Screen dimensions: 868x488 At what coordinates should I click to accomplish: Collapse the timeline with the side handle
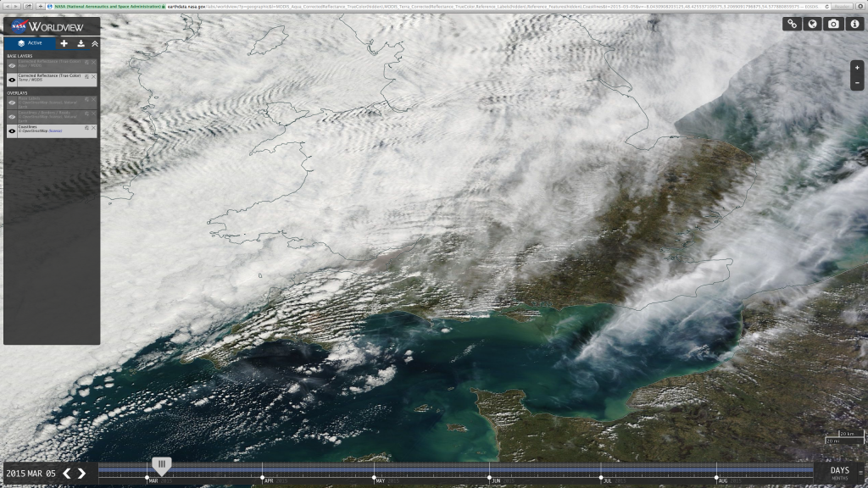[861, 473]
